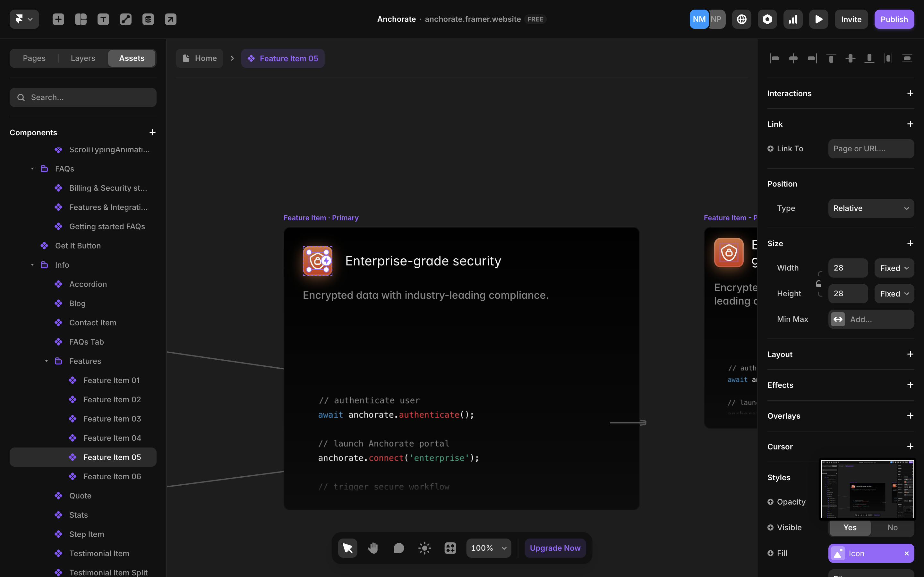Click the Preview play button
This screenshot has height=577, width=924.
[818, 19]
